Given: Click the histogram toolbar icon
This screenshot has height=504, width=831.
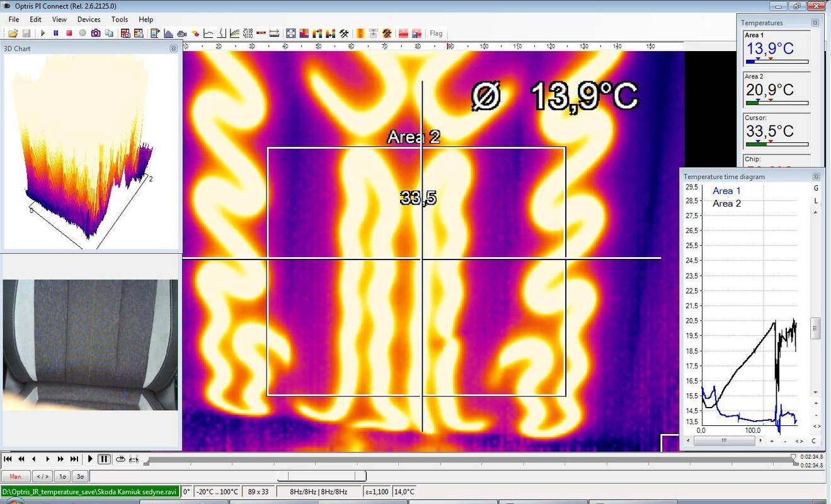Looking at the screenshot, I should (168, 33).
